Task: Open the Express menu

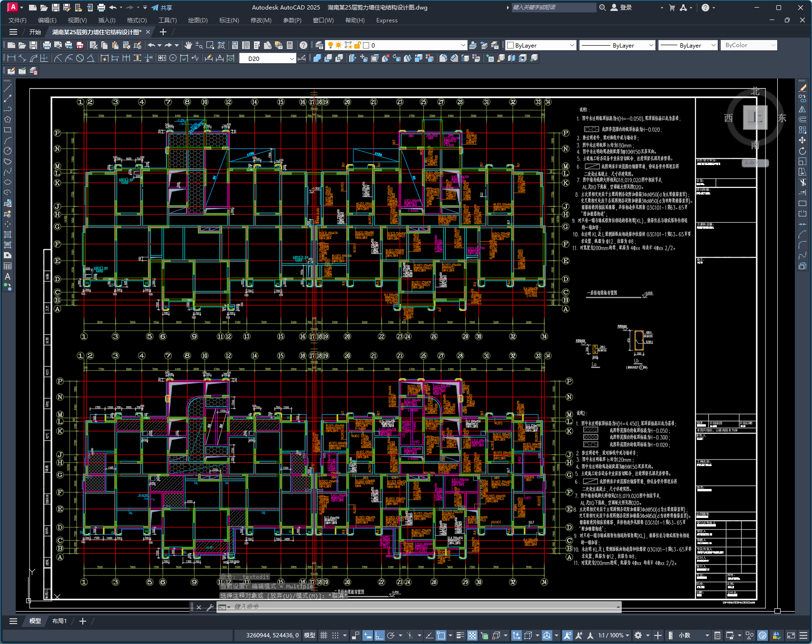Action: point(387,20)
